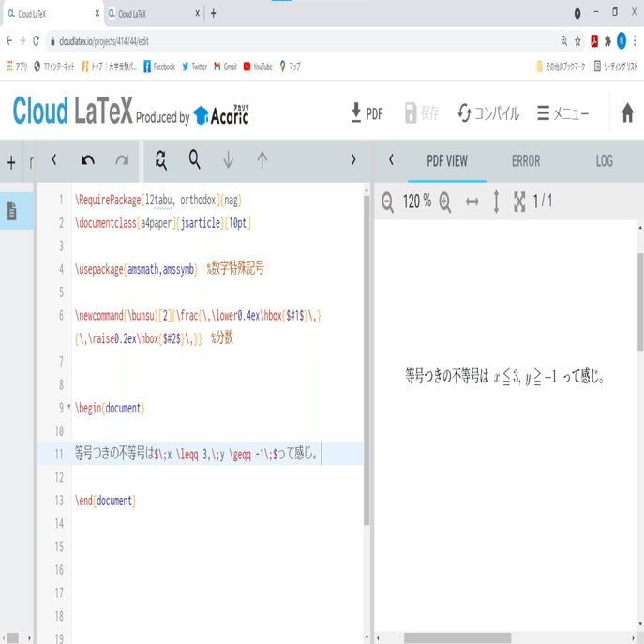The height and width of the screenshot is (644, 644).
Task: Click the PDF preview horizontal scrollbar
Action: coord(457,637)
